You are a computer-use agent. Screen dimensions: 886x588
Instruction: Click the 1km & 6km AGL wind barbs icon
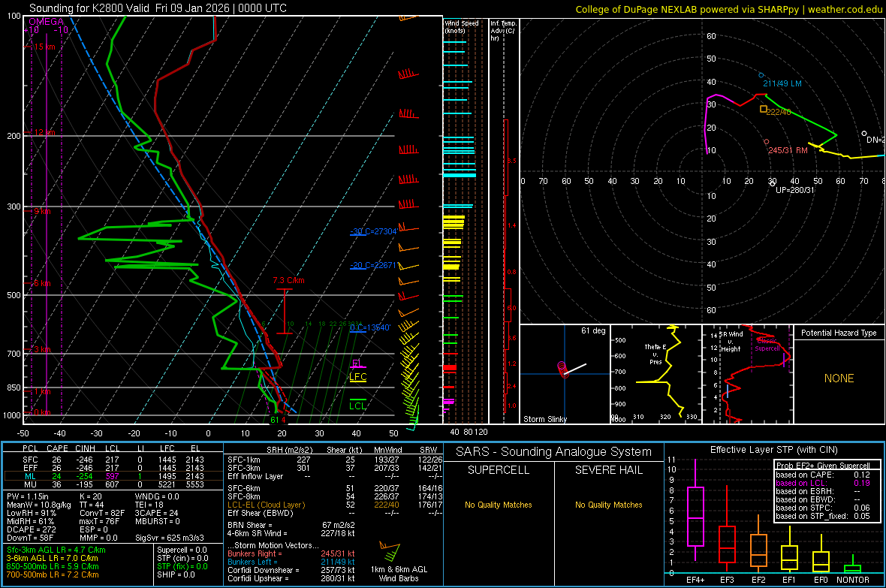pos(390,552)
